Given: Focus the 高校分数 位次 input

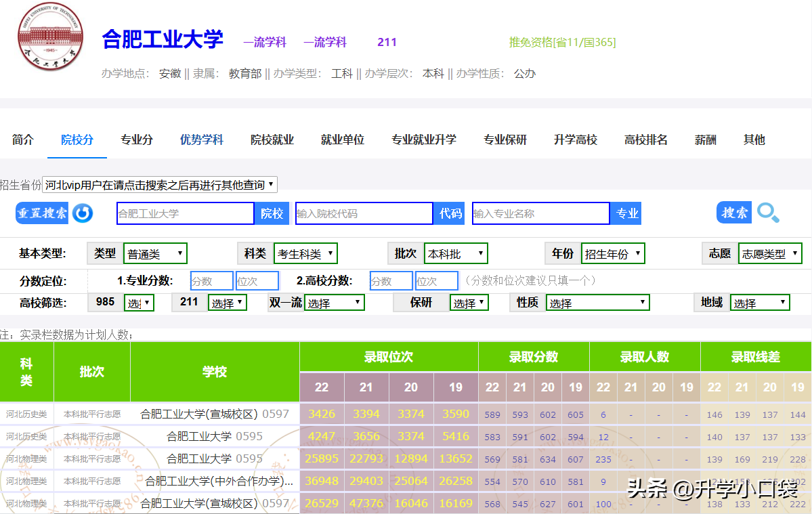Looking at the screenshot, I should click(437, 281).
